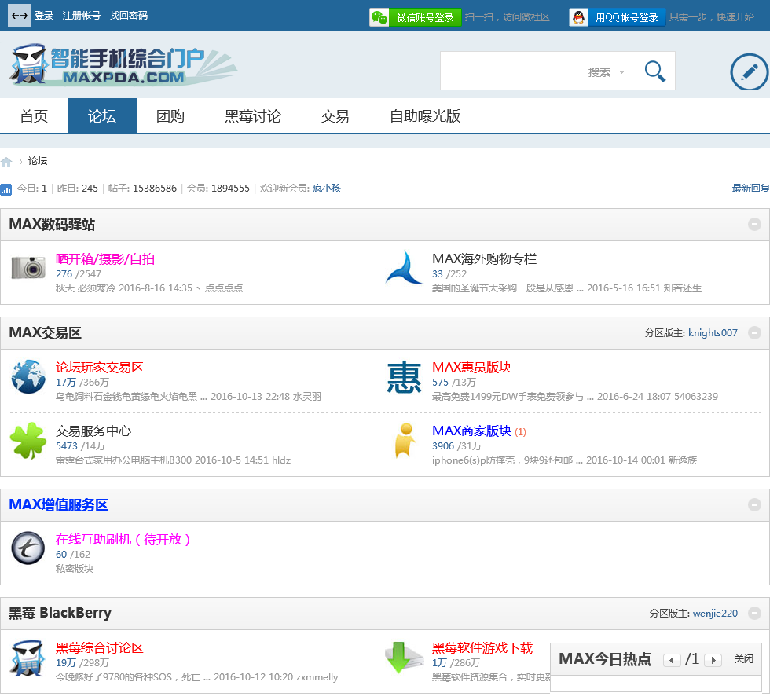The image size is (770, 700).
Task: Click the 论坛 breadcrumb link
Action: click(x=38, y=161)
